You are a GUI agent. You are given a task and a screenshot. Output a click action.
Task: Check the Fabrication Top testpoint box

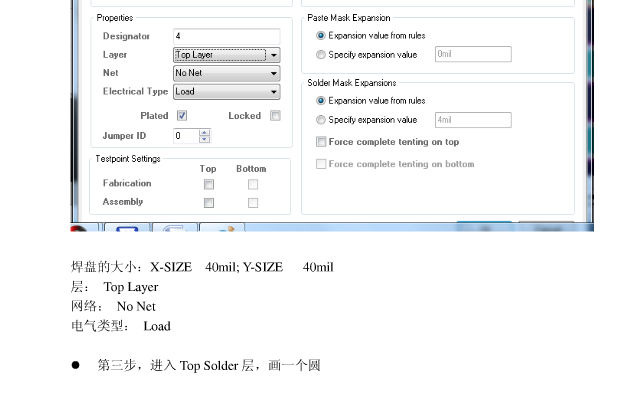pos(209,184)
